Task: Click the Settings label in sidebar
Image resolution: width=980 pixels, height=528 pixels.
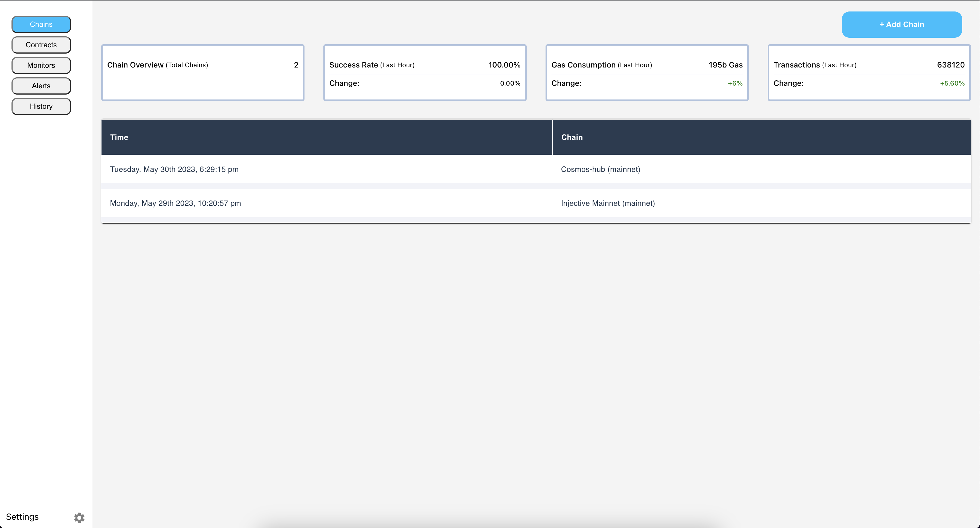Action: point(22,517)
